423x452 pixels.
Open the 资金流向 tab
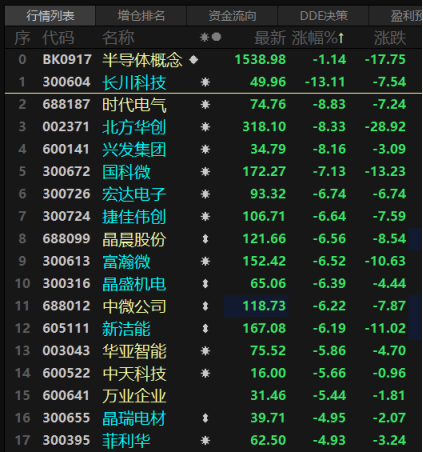(232, 16)
